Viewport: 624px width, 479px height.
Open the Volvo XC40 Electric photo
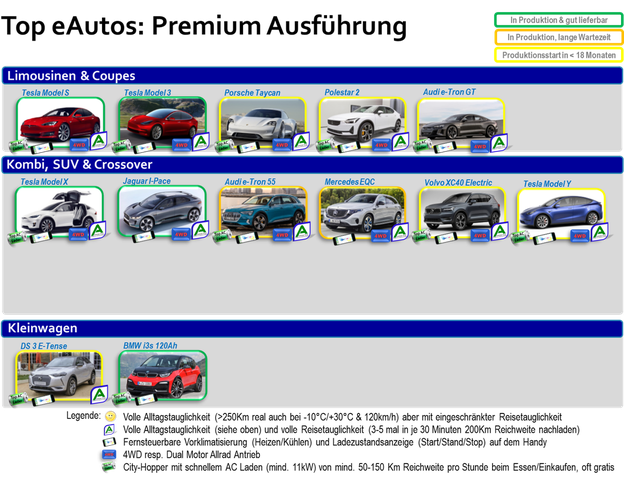(x=462, y=213)
